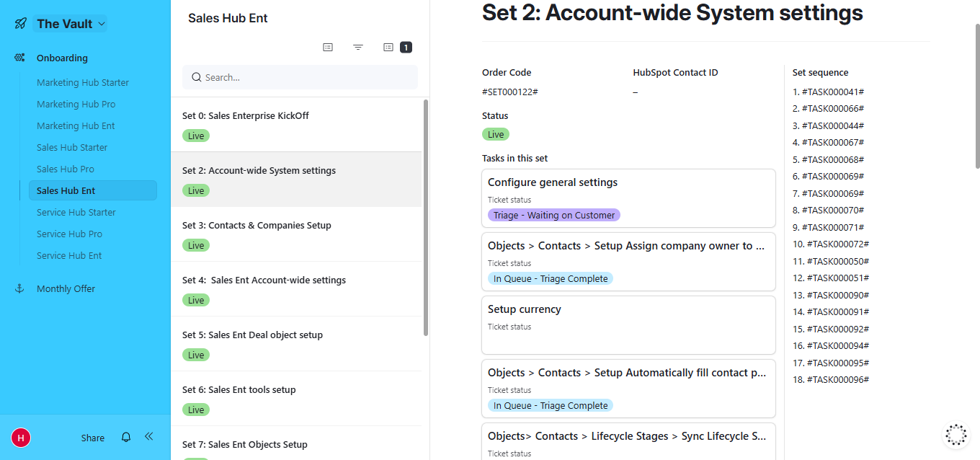Open the filter options icon
980x460 pixels.
[x=358, y=47]
